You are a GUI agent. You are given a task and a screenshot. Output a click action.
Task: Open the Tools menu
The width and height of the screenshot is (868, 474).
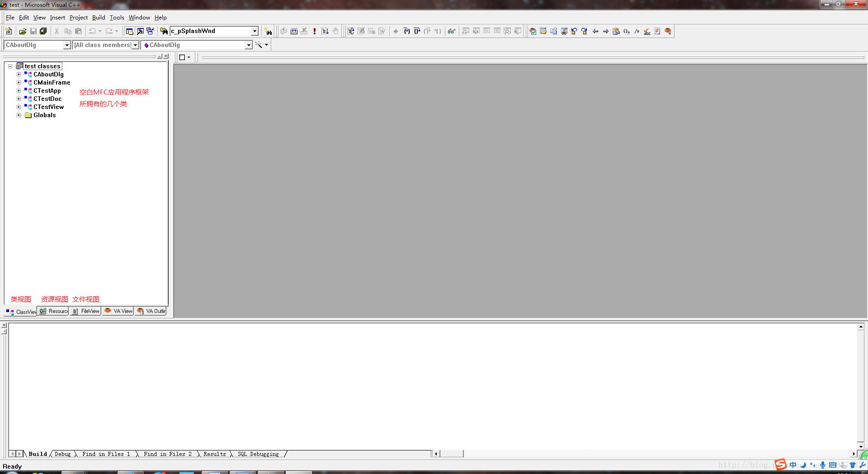click(x=117, y=18)
